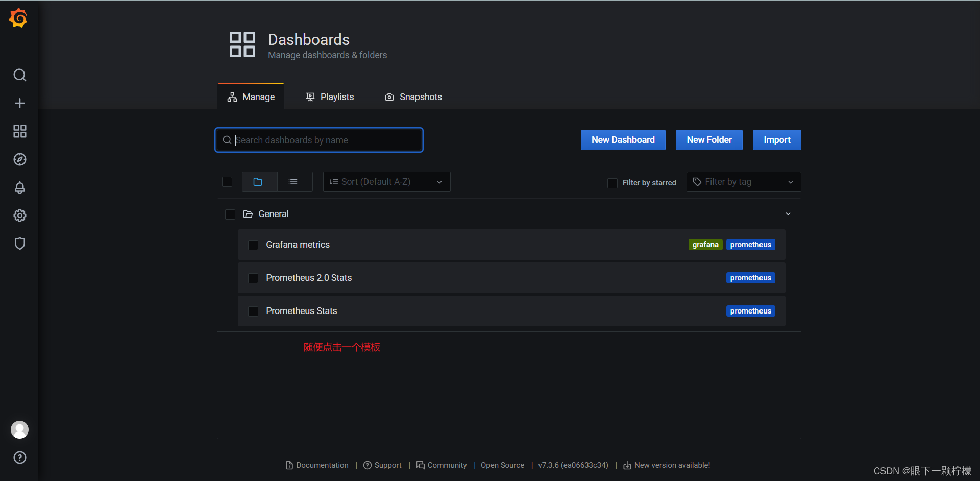Click the large Dashboards header icon
Screen dimensions: 980x481
(242, 44)
